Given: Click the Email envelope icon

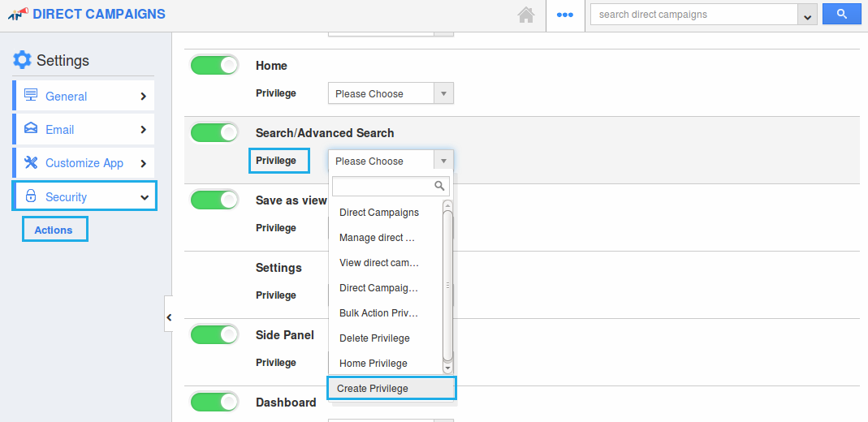Looking at the screenshot, I should tap(31, 129).
